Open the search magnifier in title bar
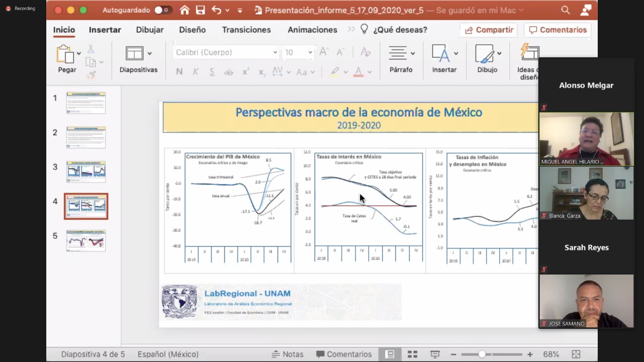Image resolution: width=644 pixels, height=362 pixels. pos(566,10)
